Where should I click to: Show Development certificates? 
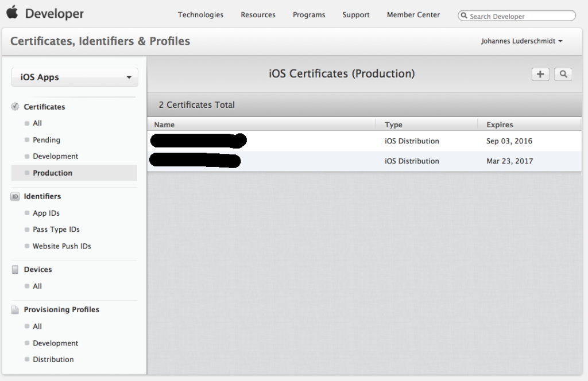click(x=55, y=156)
